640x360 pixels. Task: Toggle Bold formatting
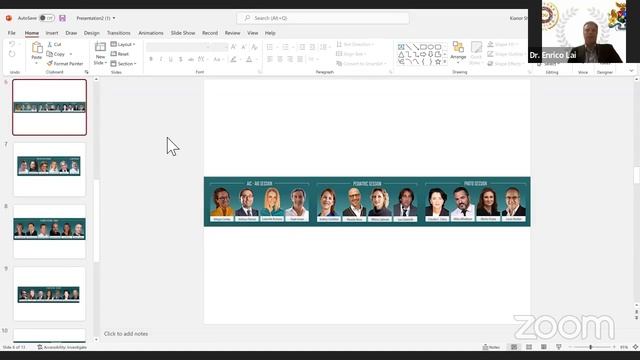(151, 60)
